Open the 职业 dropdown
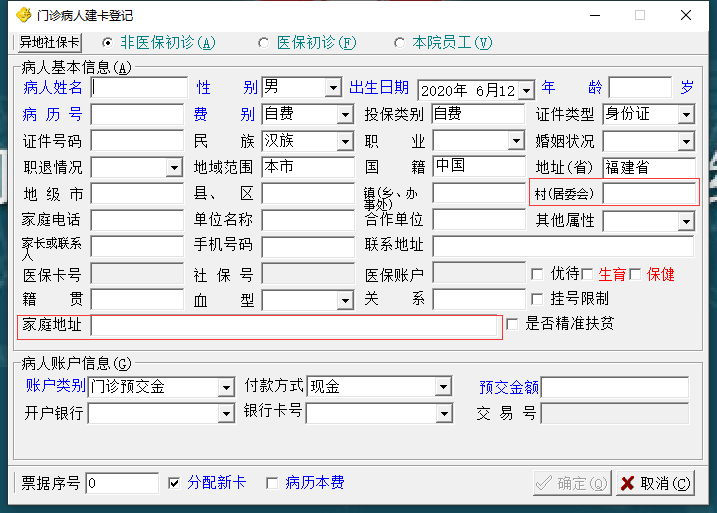The height and width of the screenshot is (513, 717). [x=516, y=140]
